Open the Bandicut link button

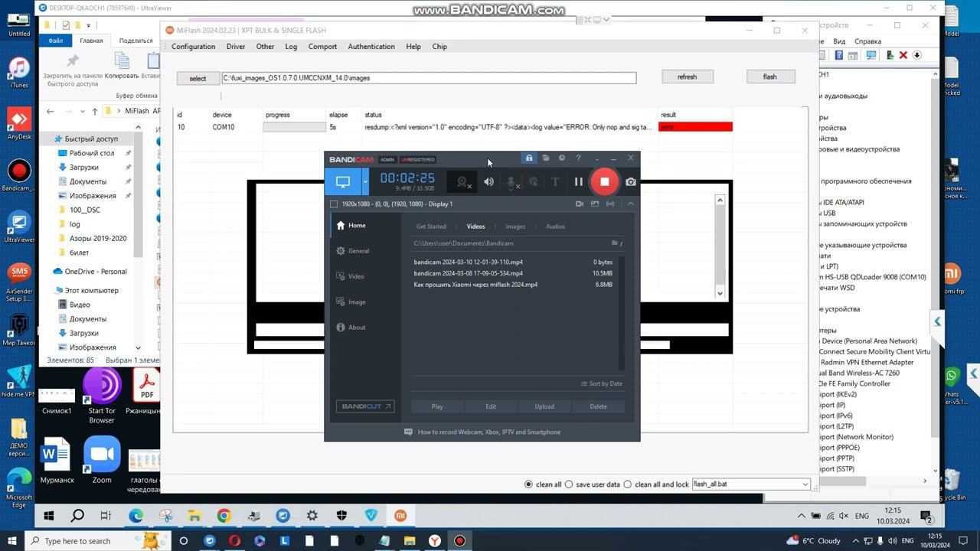[365, 406]
